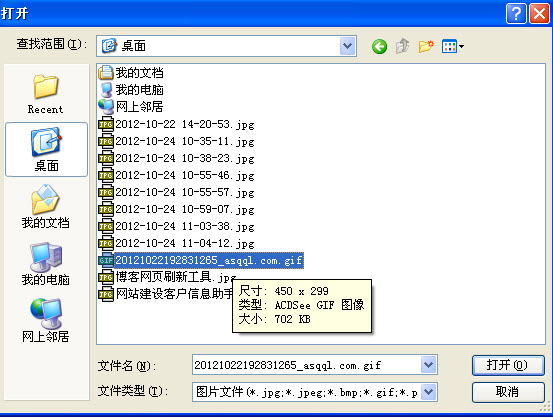
Task: Select file name 2012-10-22 14-20-53.jpg
Action: [185, 124]
